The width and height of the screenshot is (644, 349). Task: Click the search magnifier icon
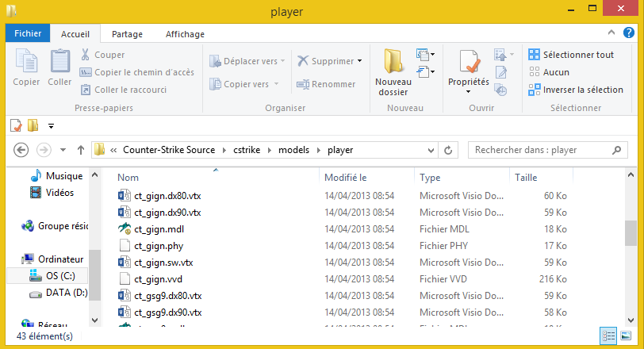[616, 150]
